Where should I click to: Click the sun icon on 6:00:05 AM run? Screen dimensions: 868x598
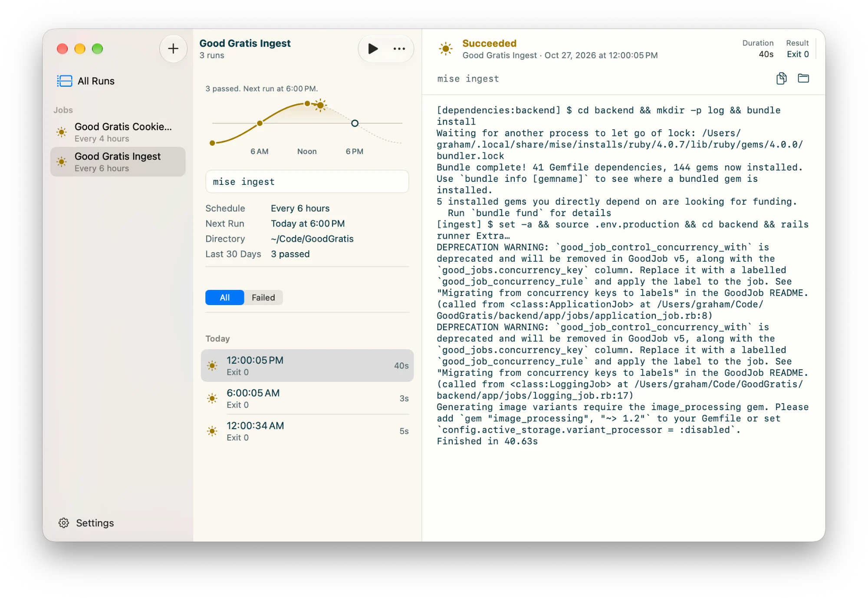click(x=212, y=398)
